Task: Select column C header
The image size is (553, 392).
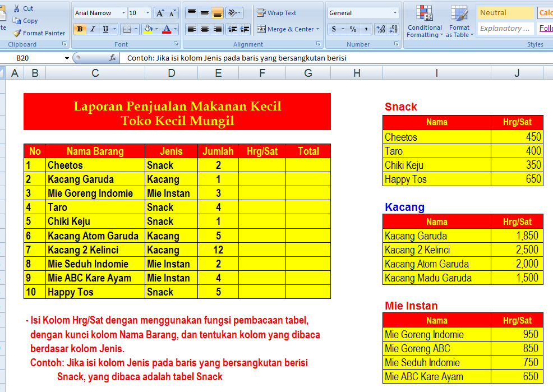Action: [x=95, y=73]
